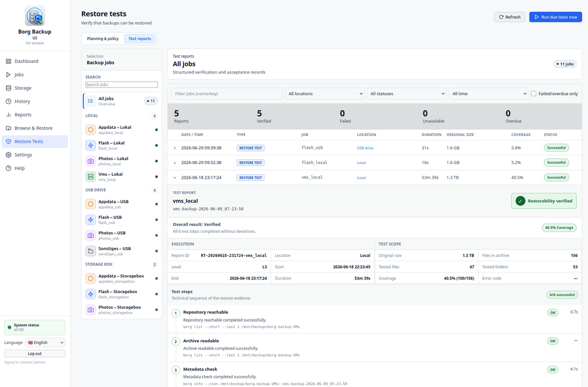Select the Test reports tab
Image resolution: width=588 pixels, height=387 pixels.
pyautogui.click(x=139, y=39)
